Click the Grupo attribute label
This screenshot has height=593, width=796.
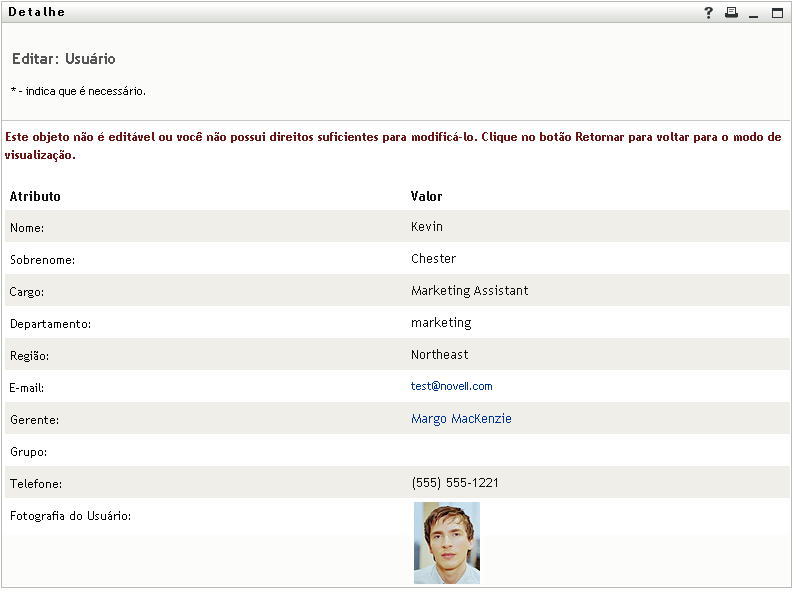pyautogui.click(x=29, y=452)
